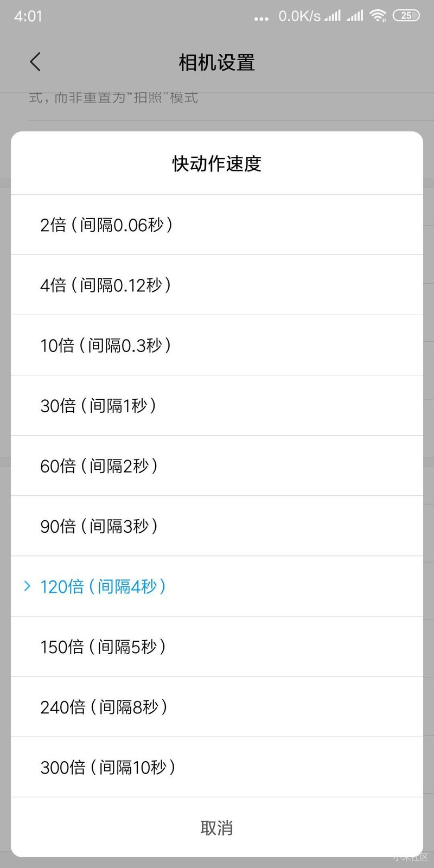The width and height of the screenshot is (434, 868).
Task: Tap the three-dots status icon
Action: [261, 18]
